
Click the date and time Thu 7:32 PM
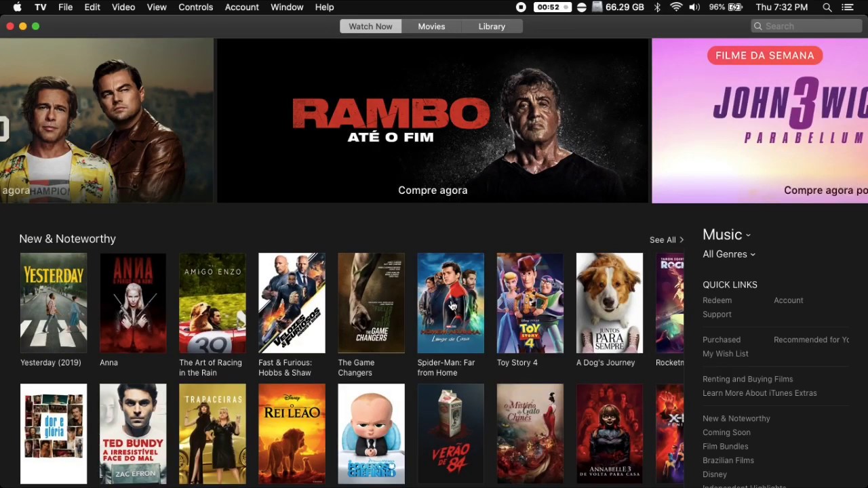781,7
